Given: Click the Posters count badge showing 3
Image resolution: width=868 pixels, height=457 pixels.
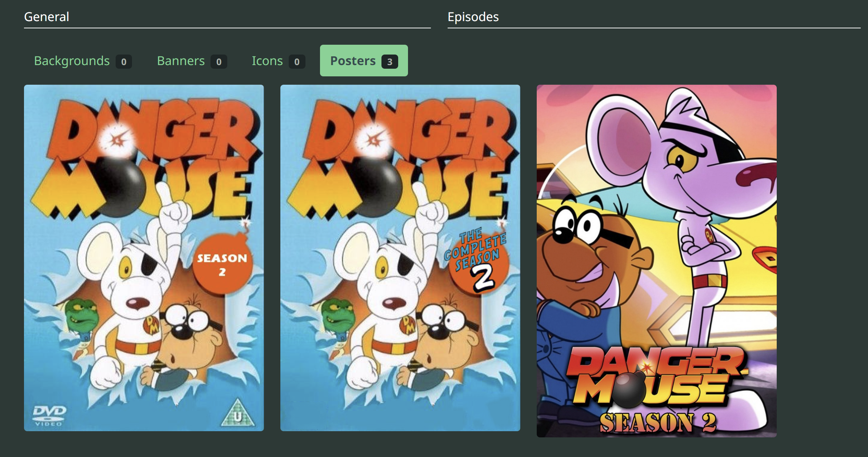Looking at the screenshot, I should pyautogui.click(x=389, y=62).
